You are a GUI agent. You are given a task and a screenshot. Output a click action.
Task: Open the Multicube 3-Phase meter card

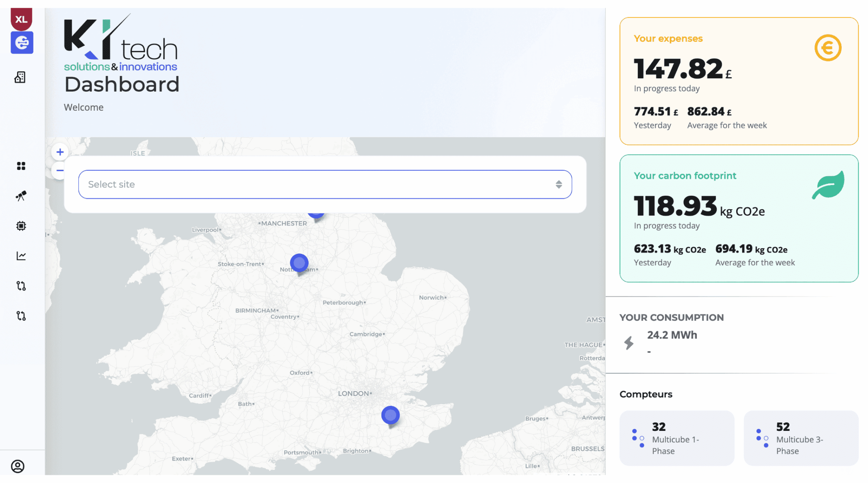tap(801, 438)
